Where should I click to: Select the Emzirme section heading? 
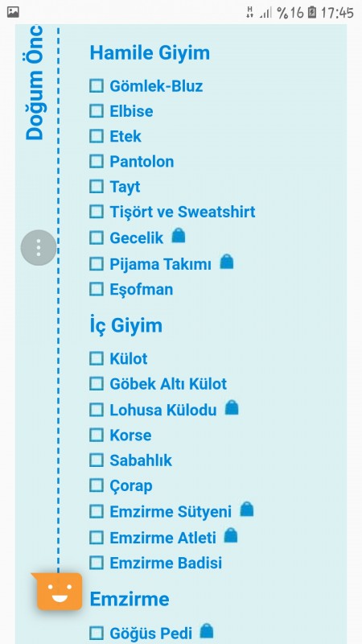[130, 599]
